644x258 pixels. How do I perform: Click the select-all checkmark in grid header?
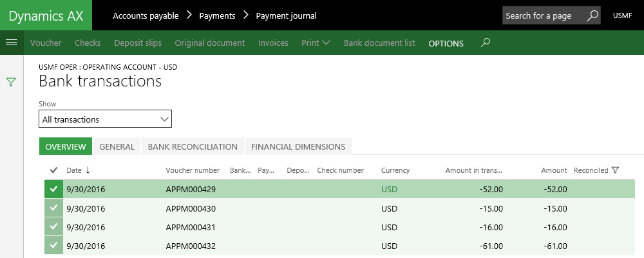tap(53, 170)
